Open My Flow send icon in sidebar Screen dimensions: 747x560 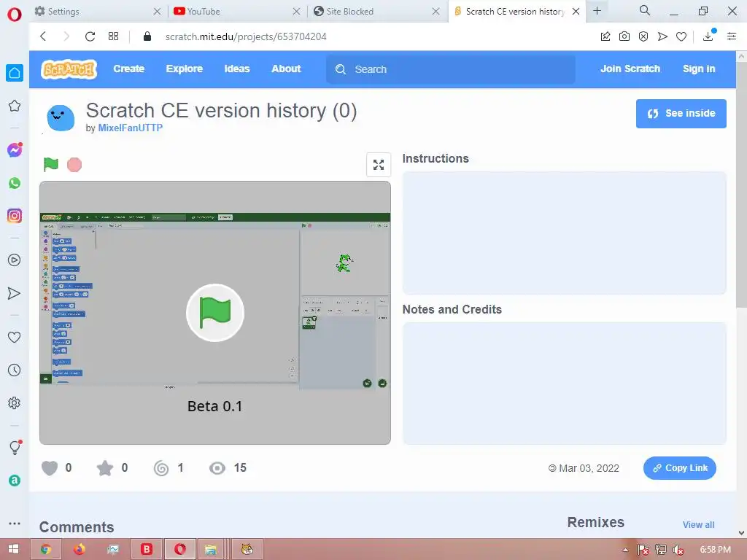click(15, 293)
